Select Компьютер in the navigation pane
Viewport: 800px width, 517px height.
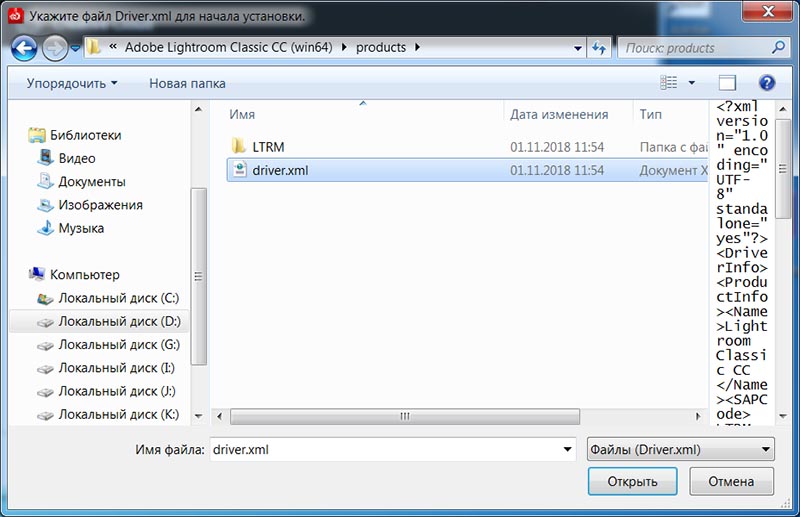click(85, 275)
